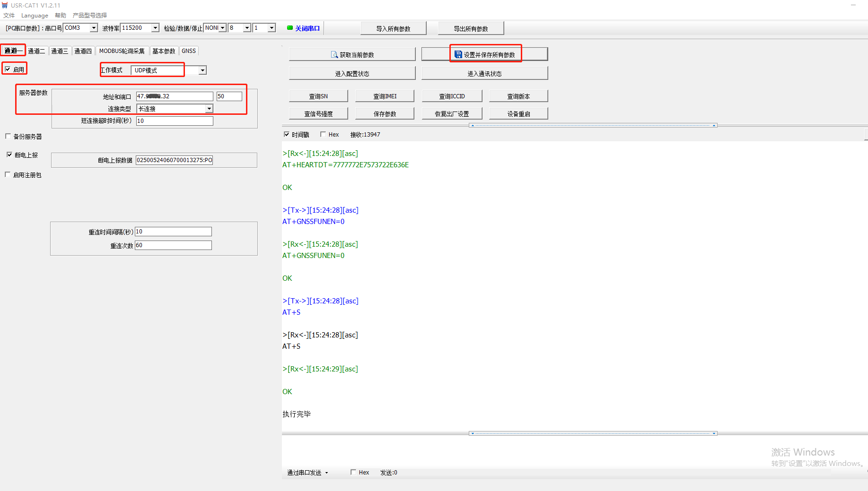The width and height of the screenshot is (868, 491).
Task: Switch to the MODBUS轮询采集 tab
Action: pos(122,51)
